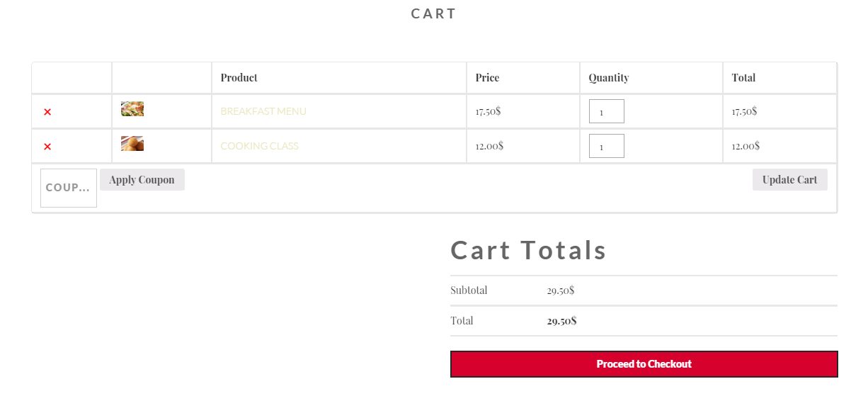Remove Cooking Class from the cart
This screenshot has height=396, width=868.
coord(47,147)
